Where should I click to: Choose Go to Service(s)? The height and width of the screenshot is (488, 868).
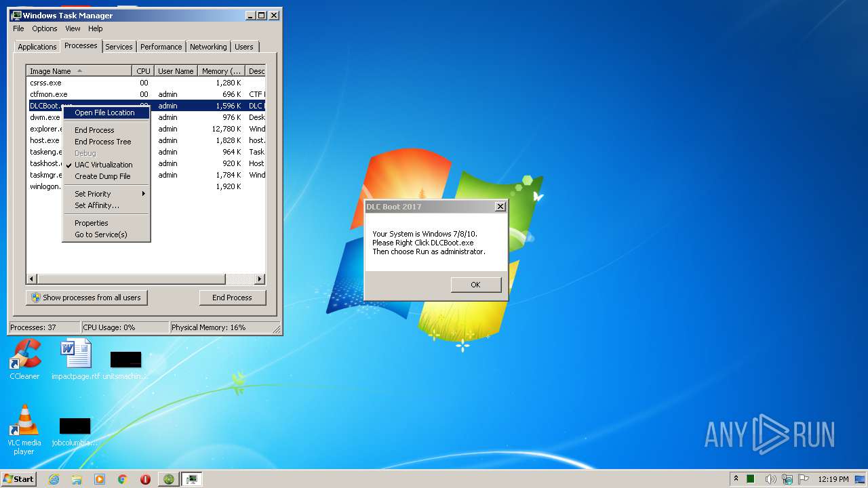click(106, 235)
